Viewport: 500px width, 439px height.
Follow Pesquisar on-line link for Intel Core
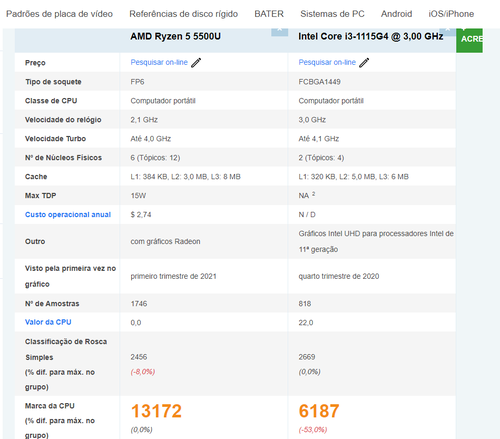coord(327,62)
